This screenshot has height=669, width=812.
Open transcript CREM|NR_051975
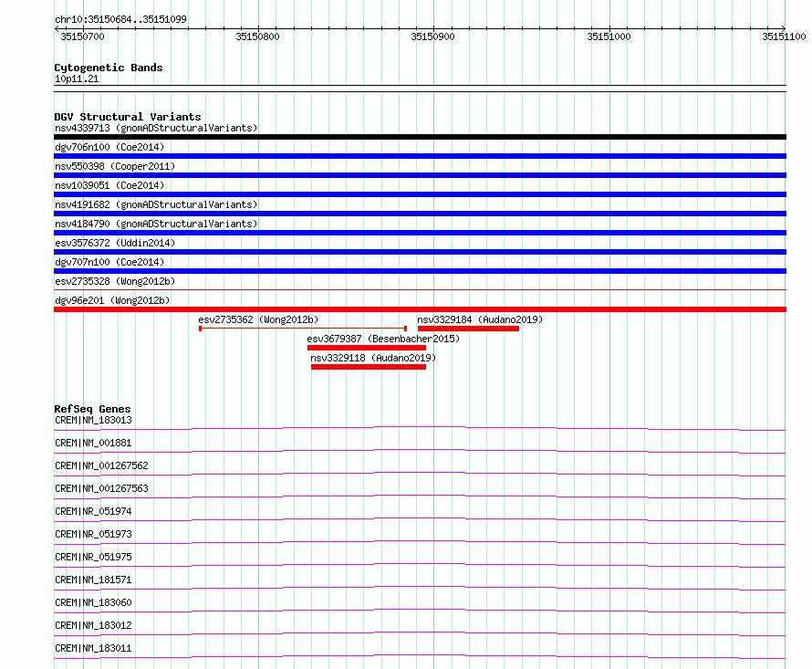(x=93, y=557)
